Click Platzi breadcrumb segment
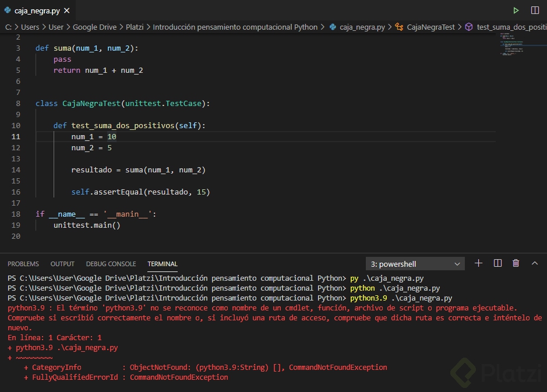 135,27
